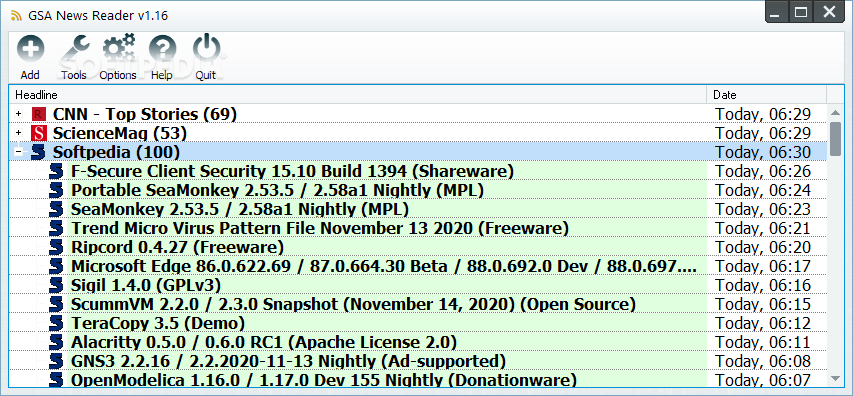Viewport: 853px width, 396px height.
Task: Click the icon beside Alacritty 0.5.0
Action: 57,343
